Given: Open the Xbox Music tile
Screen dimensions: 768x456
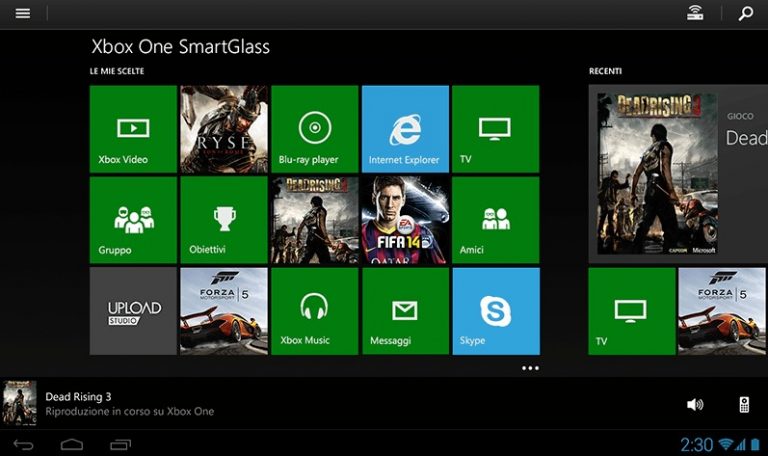Looking at the screenshot, I should [x=314, y=311].
